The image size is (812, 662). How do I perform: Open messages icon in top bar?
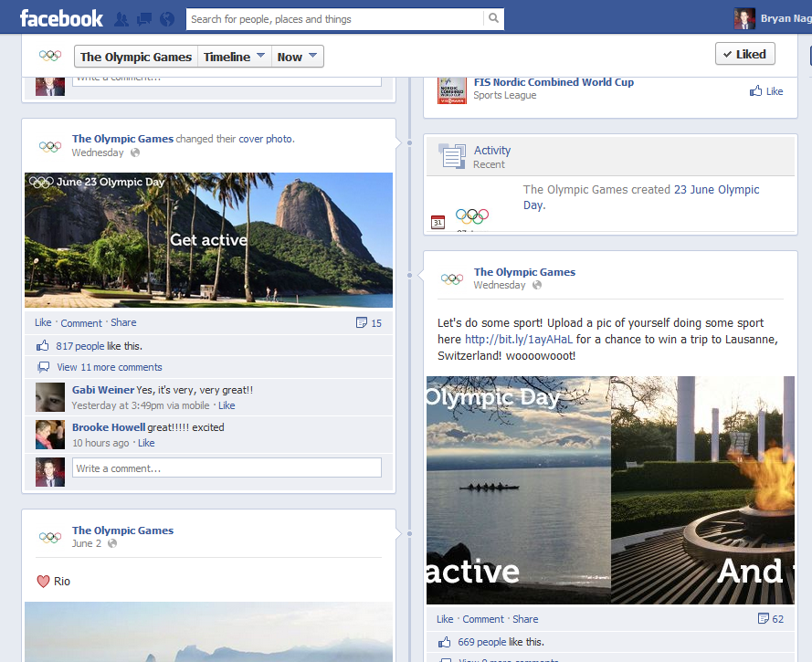[x=143, y=18]
